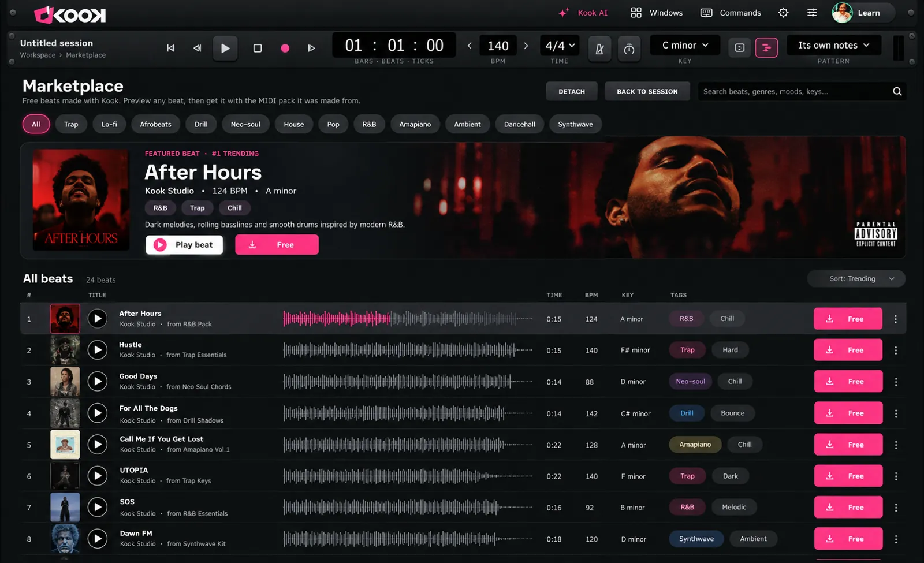The image size is (924, 563).
Task: Open the Commands menu
Action: click(731, 13)
